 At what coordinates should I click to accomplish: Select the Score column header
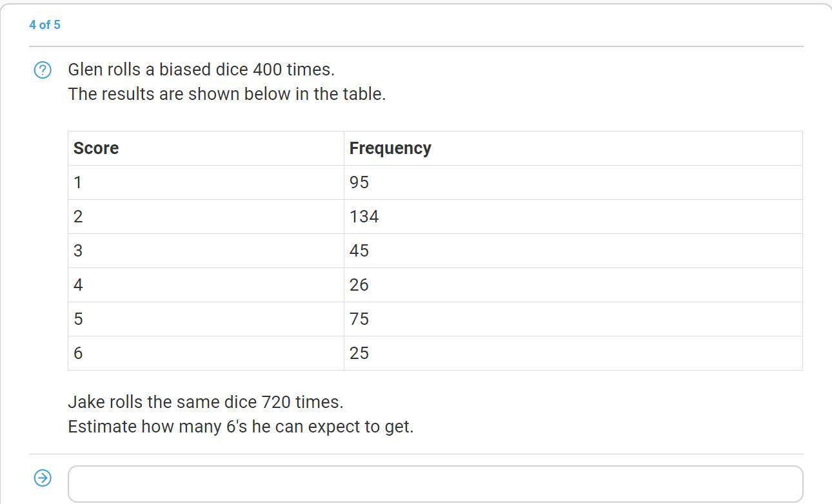tap(206, 148)
